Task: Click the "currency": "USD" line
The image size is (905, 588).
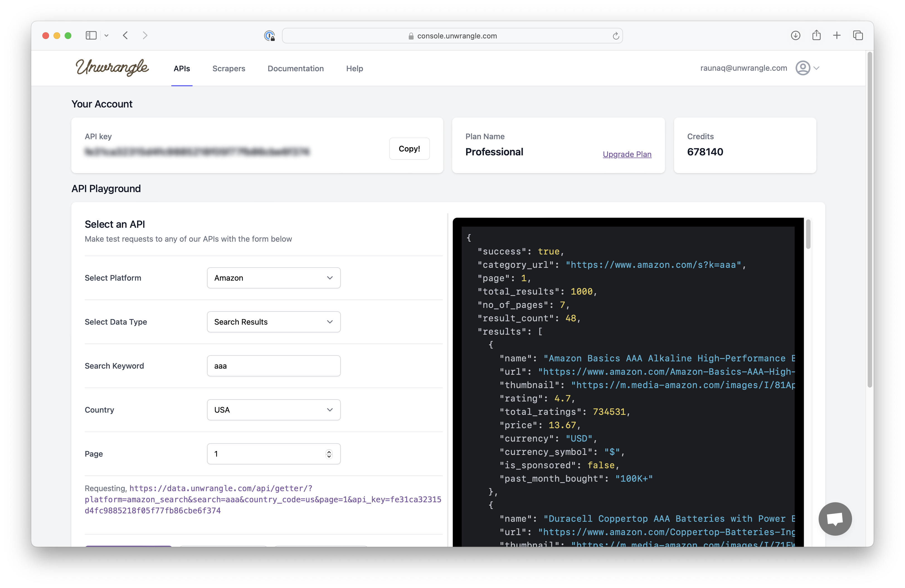Action: (548, 438)
